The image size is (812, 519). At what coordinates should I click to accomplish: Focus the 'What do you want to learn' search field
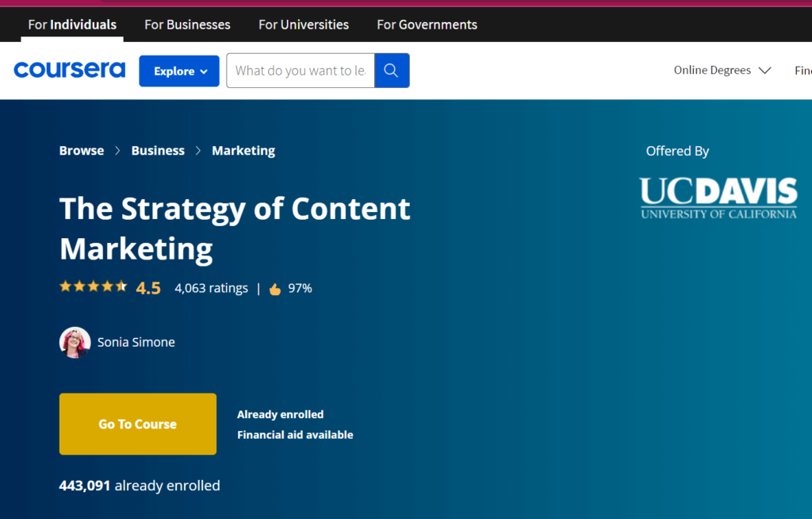pyautogui.click(x=301, y=71)
